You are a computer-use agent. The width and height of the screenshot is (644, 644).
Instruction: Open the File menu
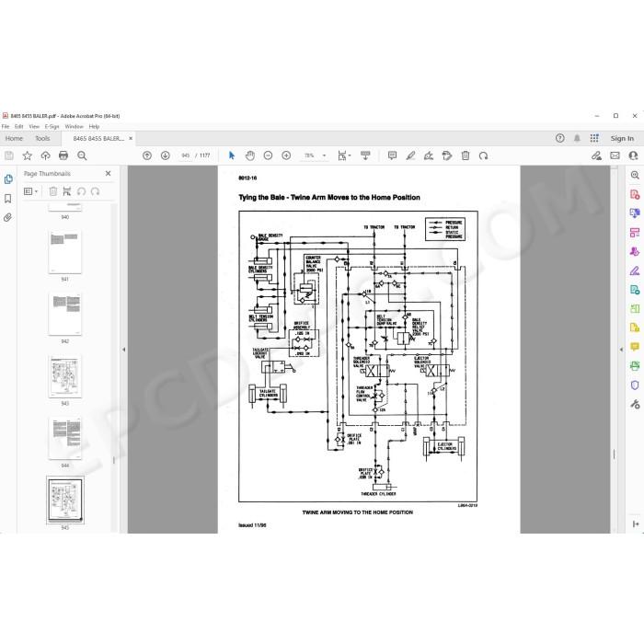tap(6, 127)
